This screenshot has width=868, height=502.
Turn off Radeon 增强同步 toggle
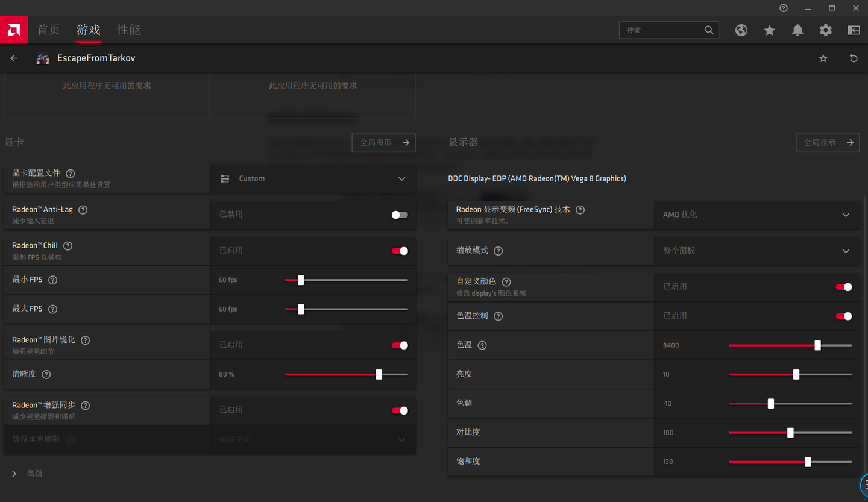(x=400, y=410)
